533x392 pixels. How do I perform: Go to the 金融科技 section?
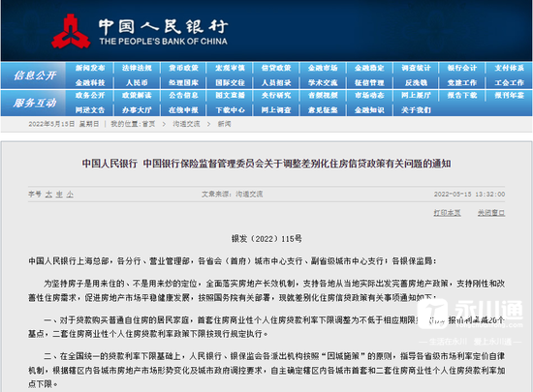point(90,82)
